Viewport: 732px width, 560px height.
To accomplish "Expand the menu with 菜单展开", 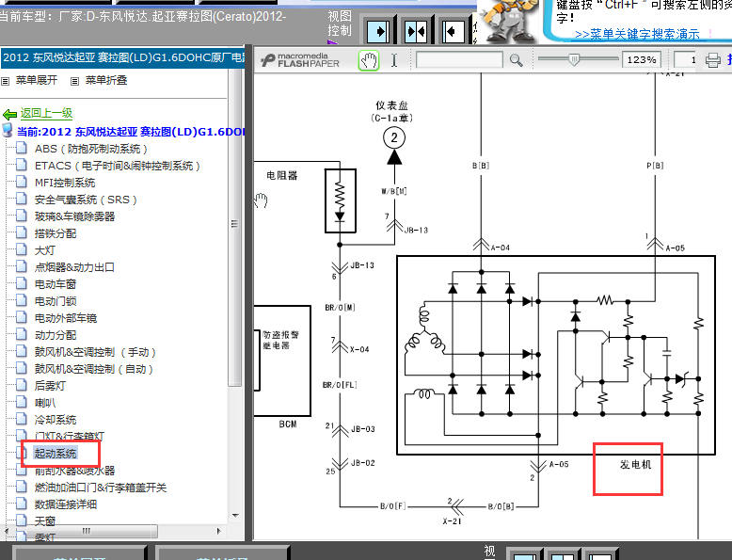I will (x=37, y=80).
